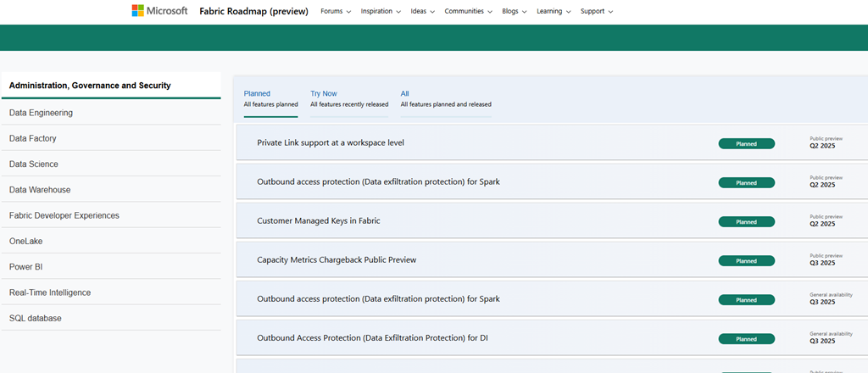This screenshot has height=373, width=868.
Task: Select the Data Warehouse category
Action: [x=111, y=190]
